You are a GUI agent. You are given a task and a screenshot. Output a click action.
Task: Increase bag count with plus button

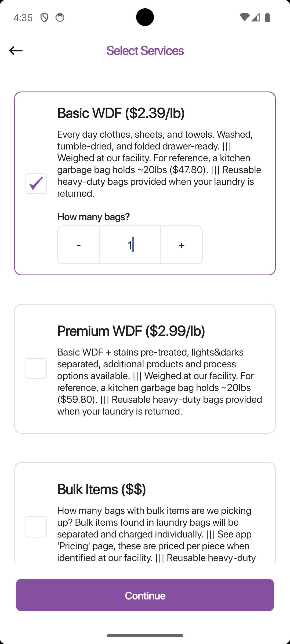click(x=182, y=245)
